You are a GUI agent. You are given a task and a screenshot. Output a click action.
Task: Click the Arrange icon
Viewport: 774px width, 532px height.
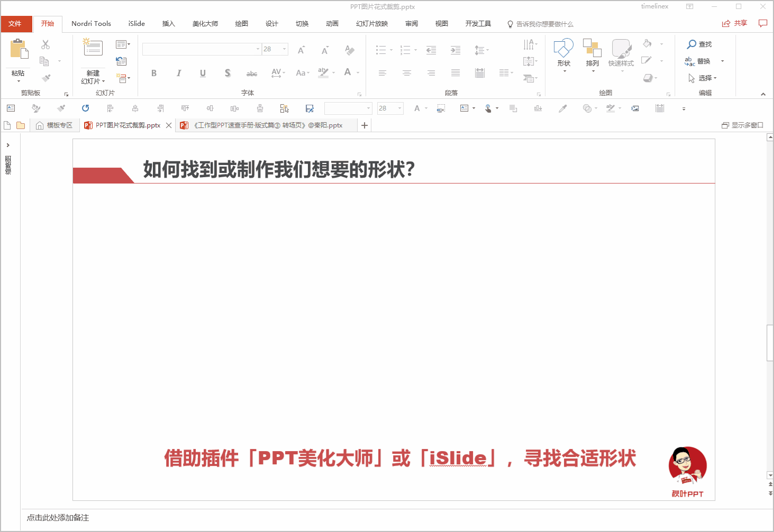pyautogui.click(x=592, y=48)
